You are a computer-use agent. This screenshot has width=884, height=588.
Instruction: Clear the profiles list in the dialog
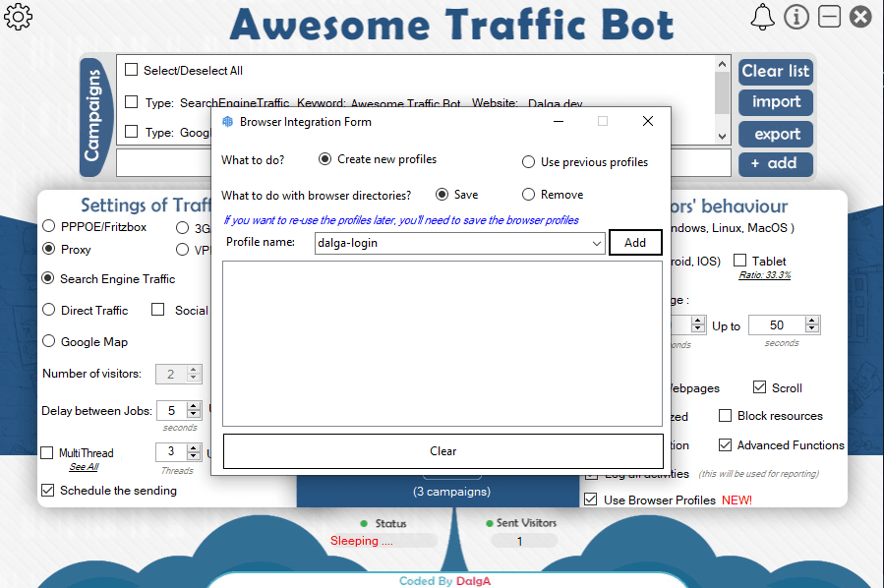point(442,451)
